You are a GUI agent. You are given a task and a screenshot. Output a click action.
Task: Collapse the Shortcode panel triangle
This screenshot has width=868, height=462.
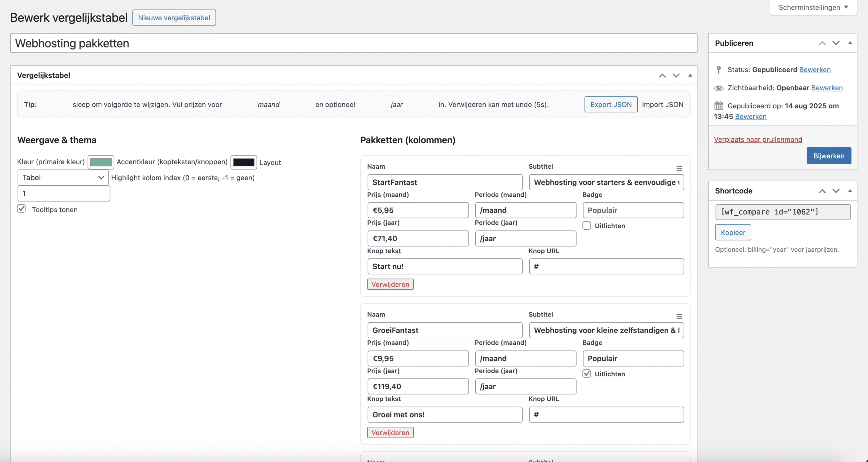850,191
